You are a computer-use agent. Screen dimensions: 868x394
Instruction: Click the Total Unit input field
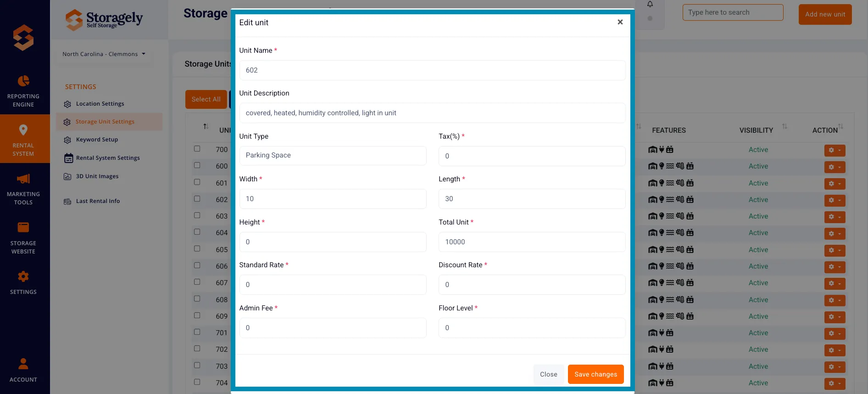532,242
